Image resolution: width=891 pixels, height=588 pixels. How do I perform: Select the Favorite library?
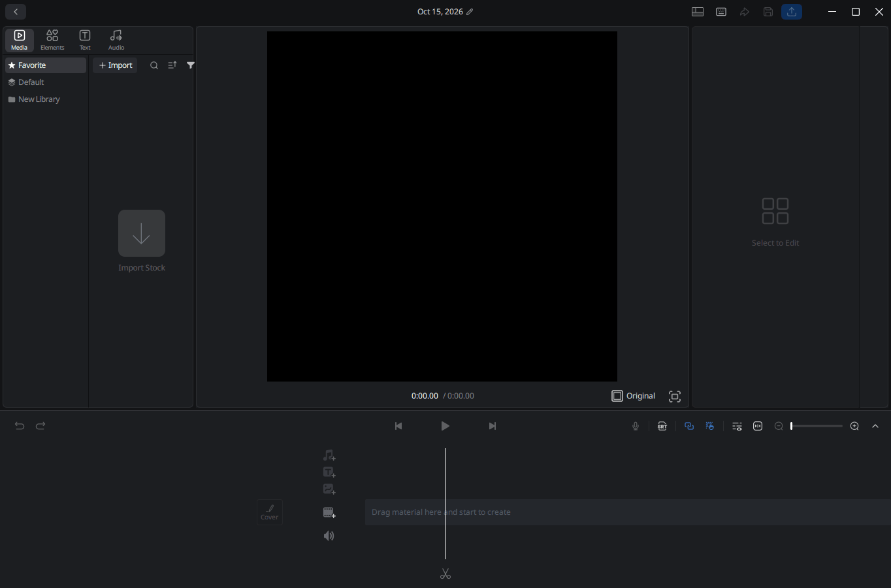pyautogui.click(x=46, y=65)
